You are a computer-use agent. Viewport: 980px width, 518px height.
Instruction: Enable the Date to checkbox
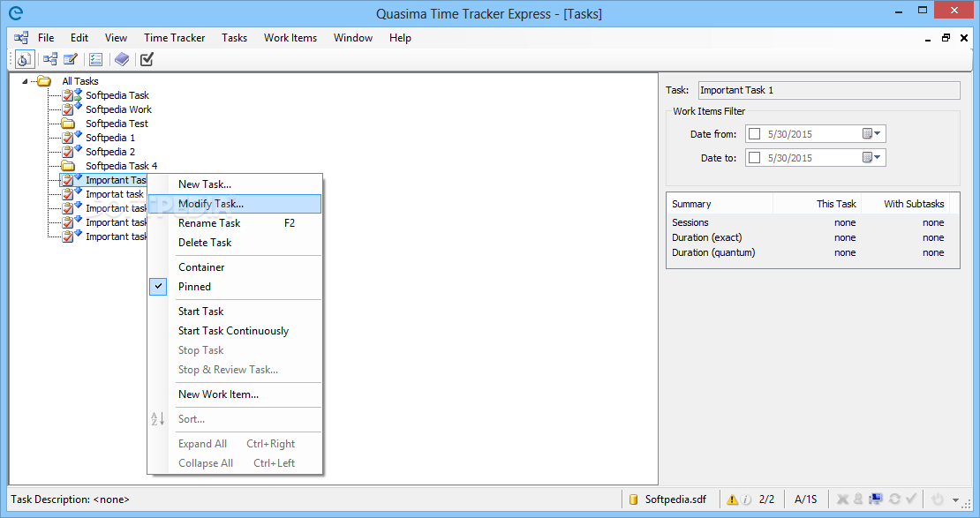754,158
